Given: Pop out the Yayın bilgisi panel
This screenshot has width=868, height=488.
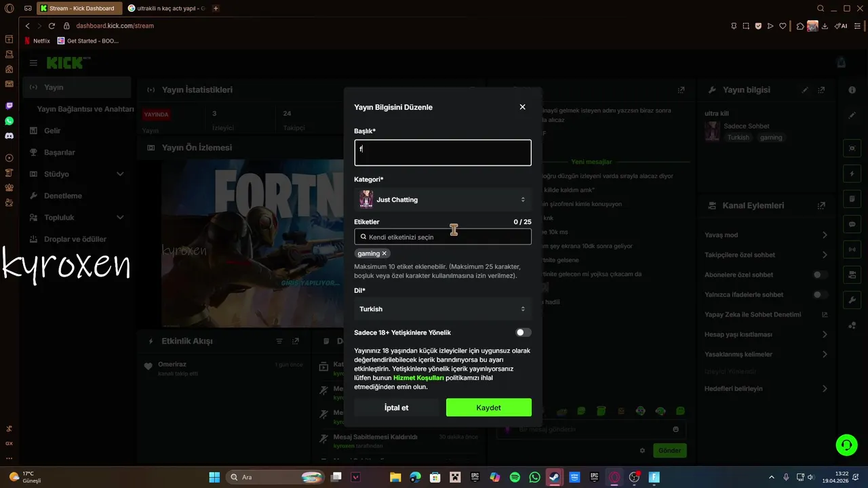Looking at the screenshot, I should click(x=821, y=89).
